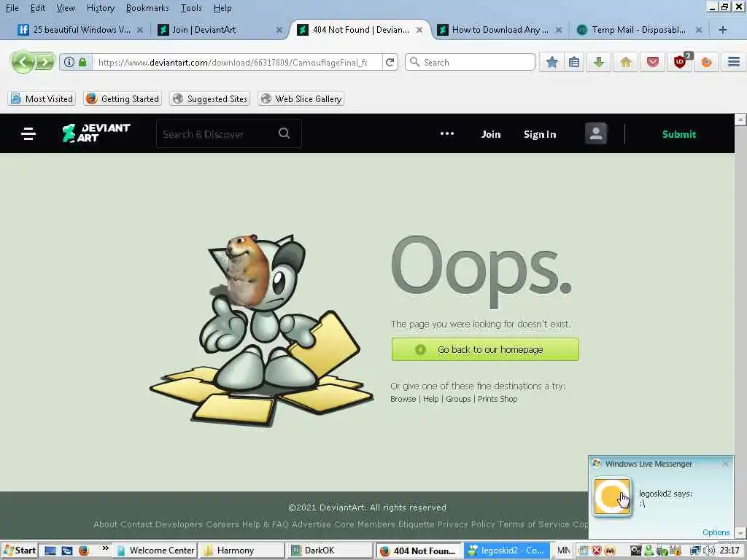747x560 pixels.
Task: Close the Windows Live Messenger notification
Action: pos(725,463)
